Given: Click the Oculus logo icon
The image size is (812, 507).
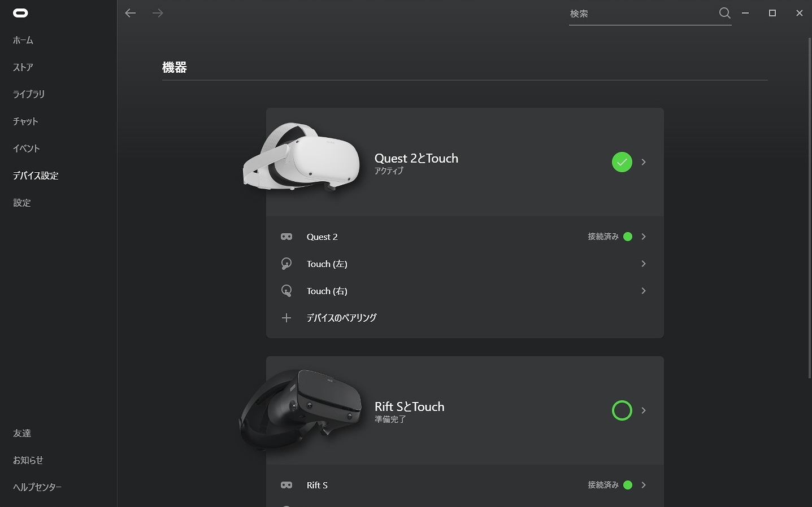Looking at the screenshot, I should click(20, 13).
